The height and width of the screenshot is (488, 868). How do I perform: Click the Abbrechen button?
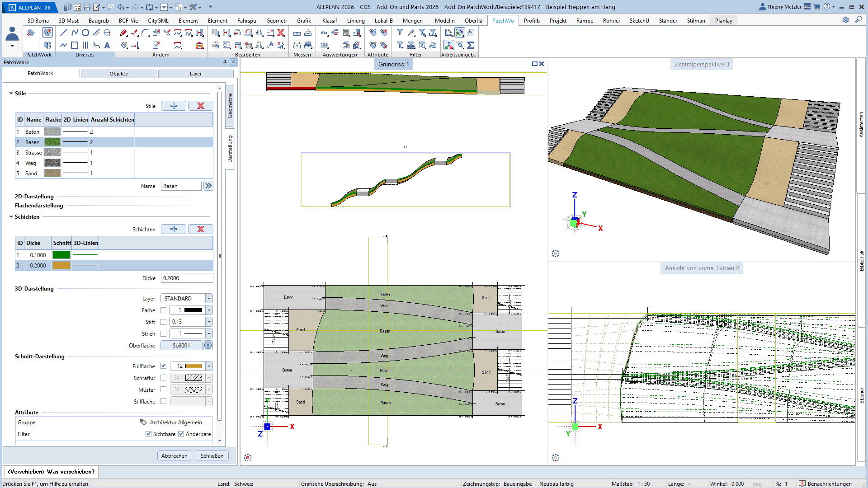pyautogui.click(x=174, y=455)
